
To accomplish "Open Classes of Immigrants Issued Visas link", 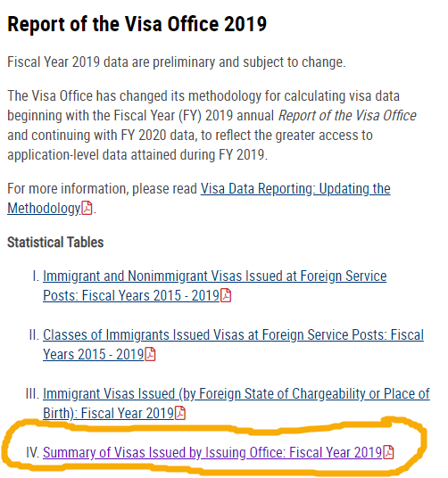I will (x=233, y=335).
